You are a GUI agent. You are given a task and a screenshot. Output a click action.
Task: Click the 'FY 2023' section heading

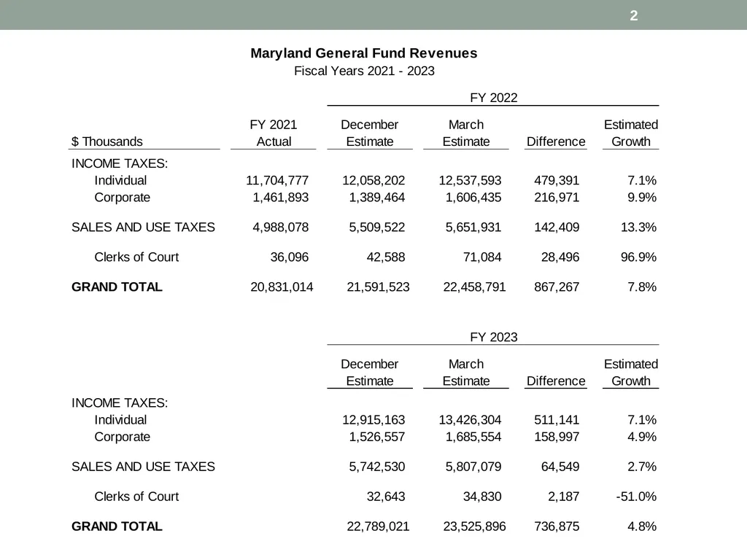494,337
